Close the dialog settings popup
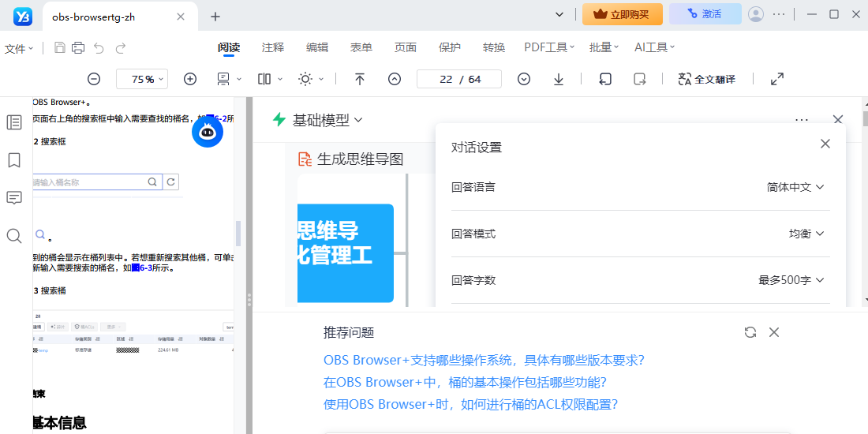The width and height of the screenshot is (868, 434). pos(825,144)
